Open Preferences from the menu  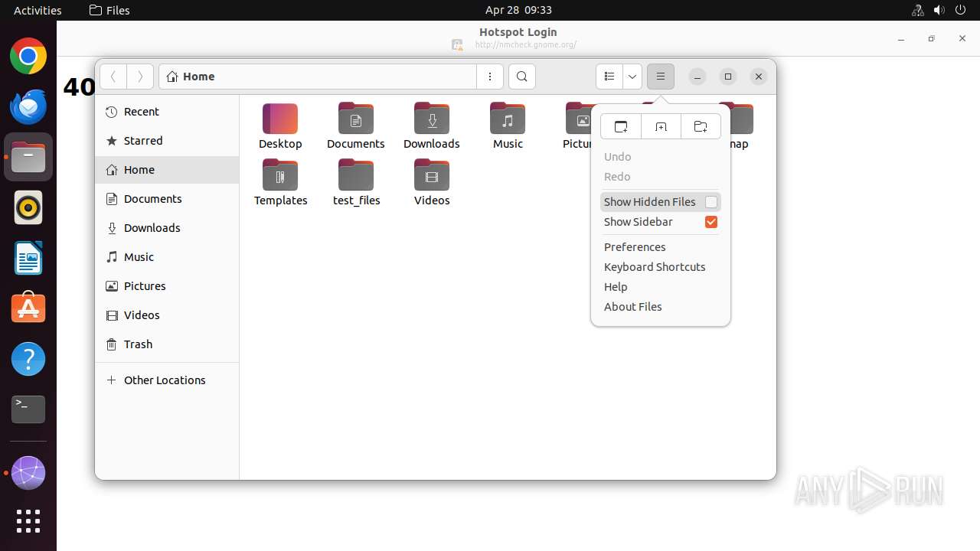(x=635, y=247)
